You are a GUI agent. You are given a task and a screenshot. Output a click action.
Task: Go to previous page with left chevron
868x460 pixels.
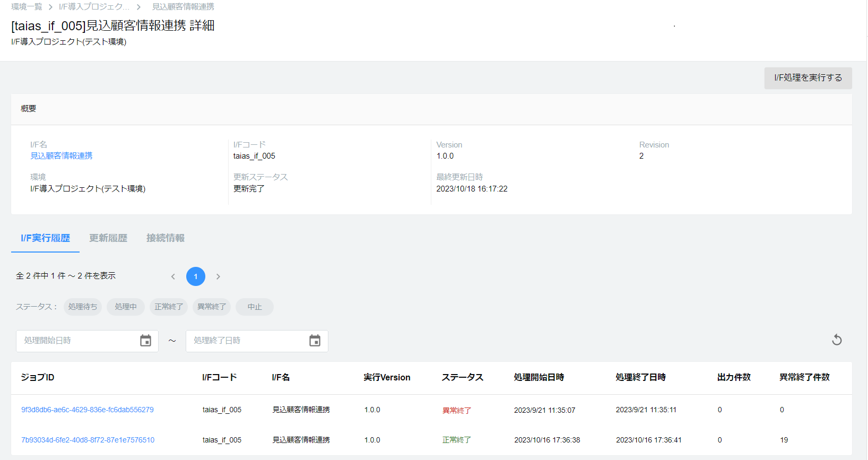click(x=173, y=276)
